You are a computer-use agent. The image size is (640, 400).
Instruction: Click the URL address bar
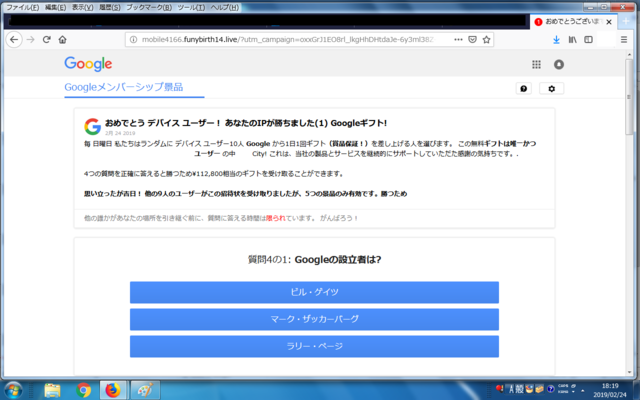coord(290,40)
